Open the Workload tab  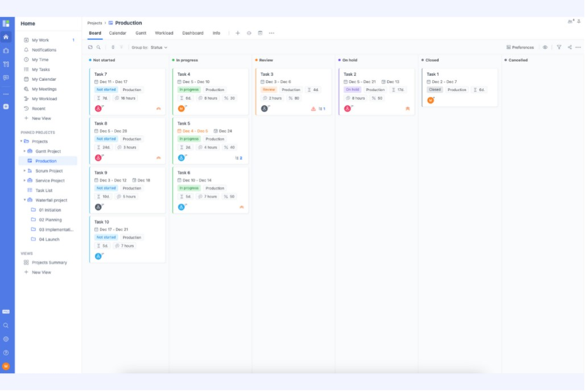(x=164, y=32)
